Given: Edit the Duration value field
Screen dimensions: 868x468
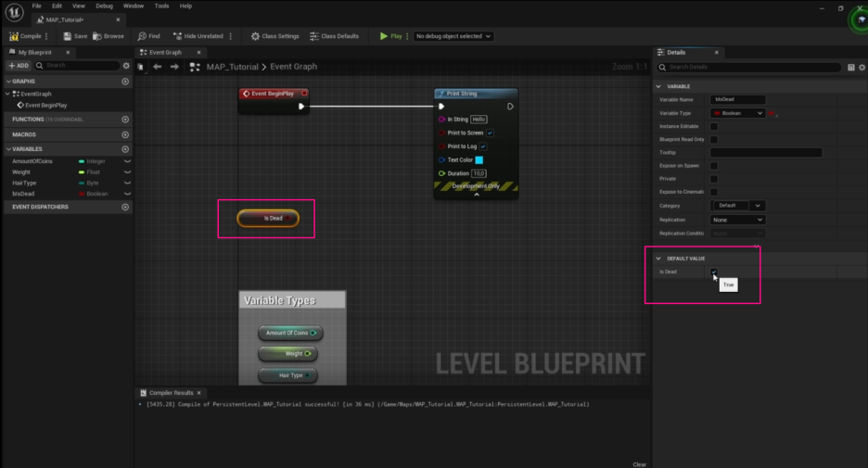Looking at the screenshot, I should [x=479, y=173].
